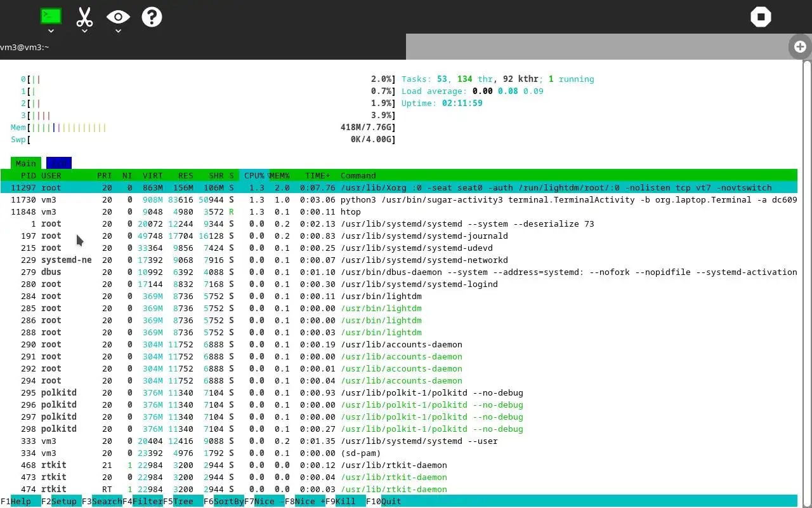Click the F8 Nice + function button

(x=305, y=501)
